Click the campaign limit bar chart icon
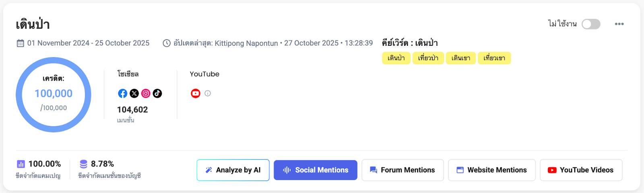 point(21,164)
